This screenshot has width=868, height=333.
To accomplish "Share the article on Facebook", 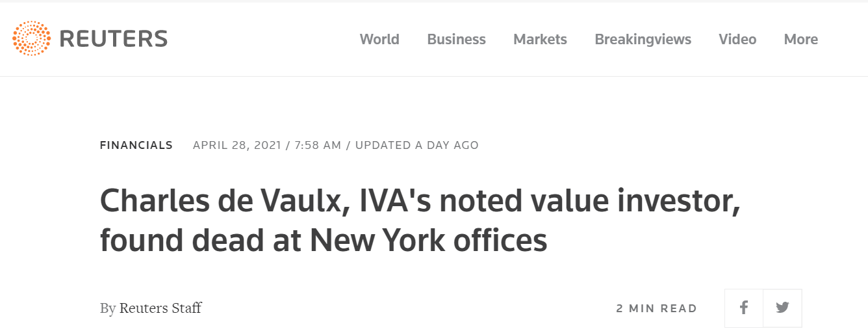I will (744, 308).
